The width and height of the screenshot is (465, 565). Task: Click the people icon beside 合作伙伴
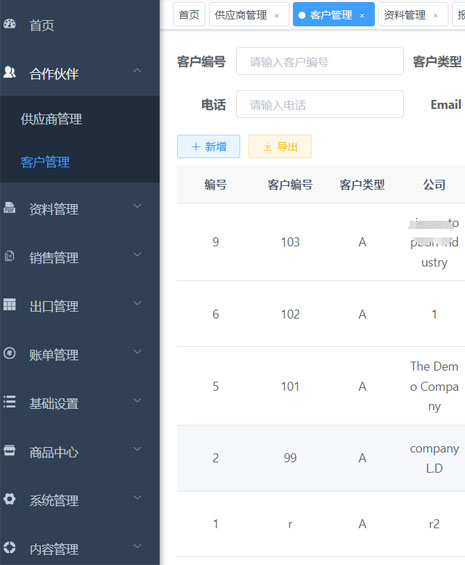10,72
